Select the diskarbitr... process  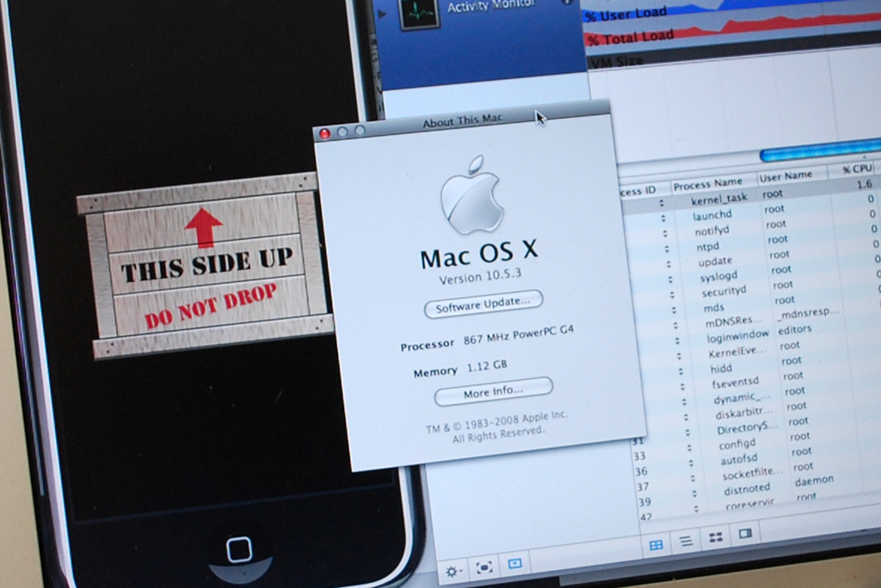(x=744, y=413)
